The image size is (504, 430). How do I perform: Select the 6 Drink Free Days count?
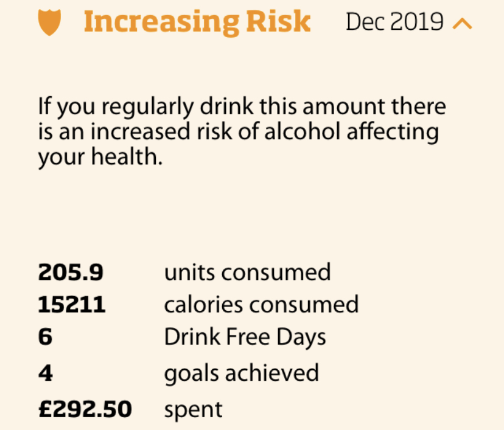(45, 336)
